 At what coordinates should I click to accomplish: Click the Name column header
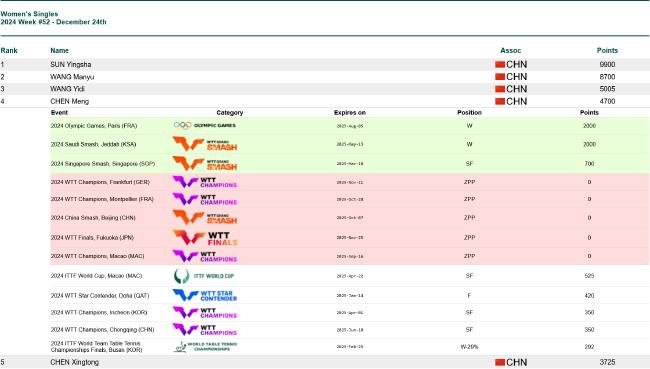[x=59, y=51]
